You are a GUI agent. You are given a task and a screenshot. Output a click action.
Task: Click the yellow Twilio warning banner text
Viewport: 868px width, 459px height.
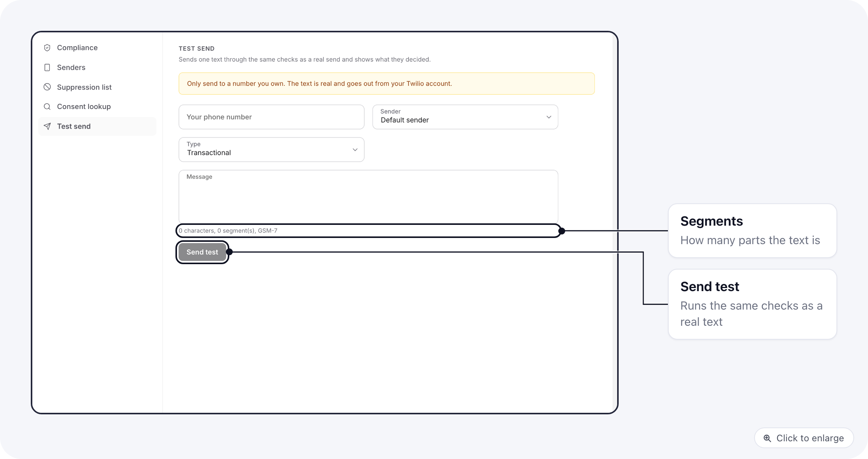pos(319,84)
